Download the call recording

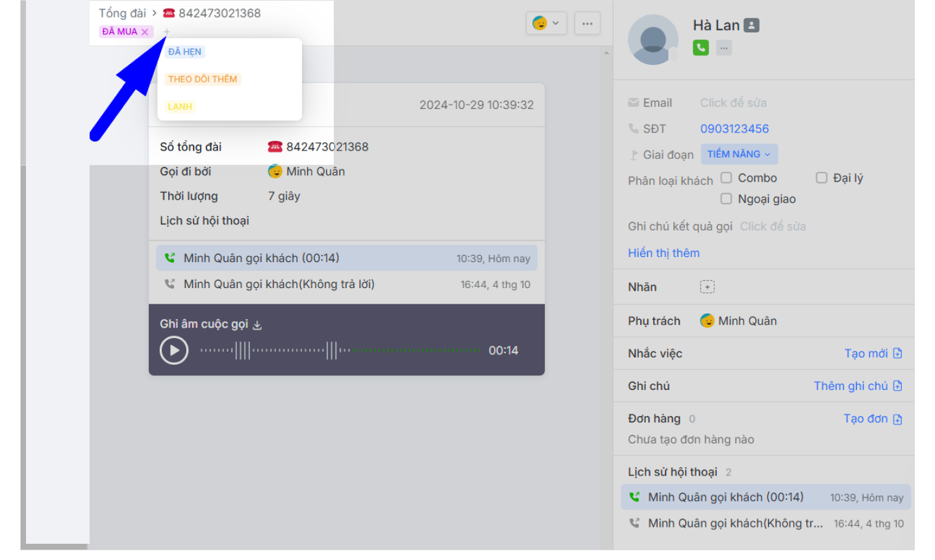pos(257,325)
